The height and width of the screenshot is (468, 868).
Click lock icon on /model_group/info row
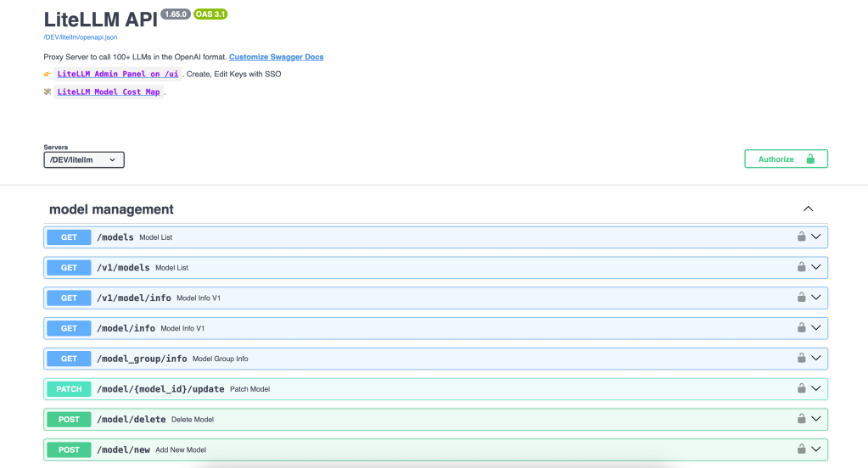801,358
